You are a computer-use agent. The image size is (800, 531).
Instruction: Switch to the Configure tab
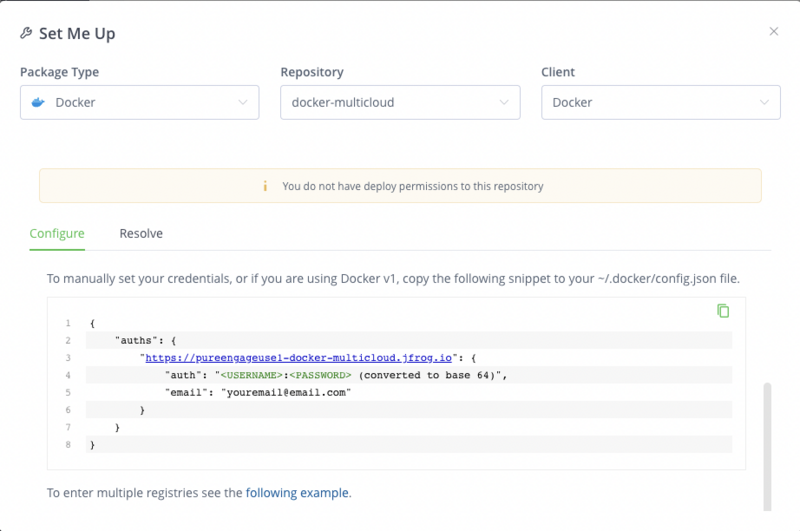[57, 234]
